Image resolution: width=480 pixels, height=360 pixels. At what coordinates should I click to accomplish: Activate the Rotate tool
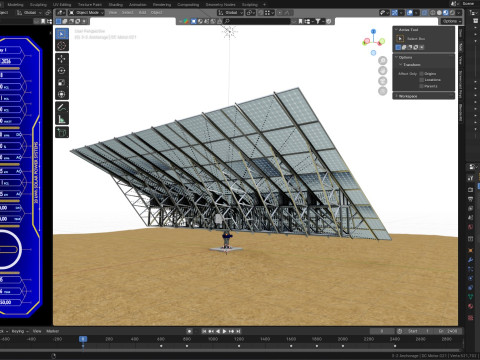pyautogui.click(x=62, y=71)
